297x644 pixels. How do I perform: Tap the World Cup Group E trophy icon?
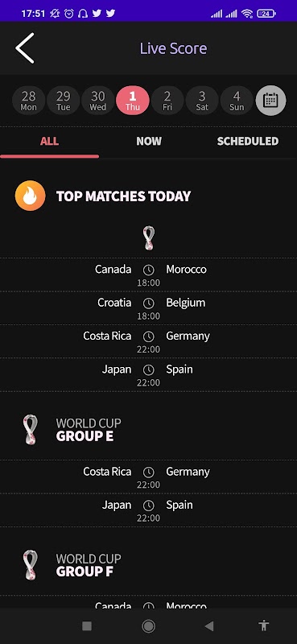coord(31,429)
